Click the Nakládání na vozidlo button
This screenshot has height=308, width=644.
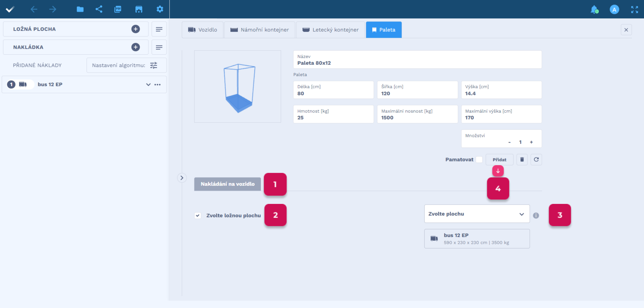[227, 184]
